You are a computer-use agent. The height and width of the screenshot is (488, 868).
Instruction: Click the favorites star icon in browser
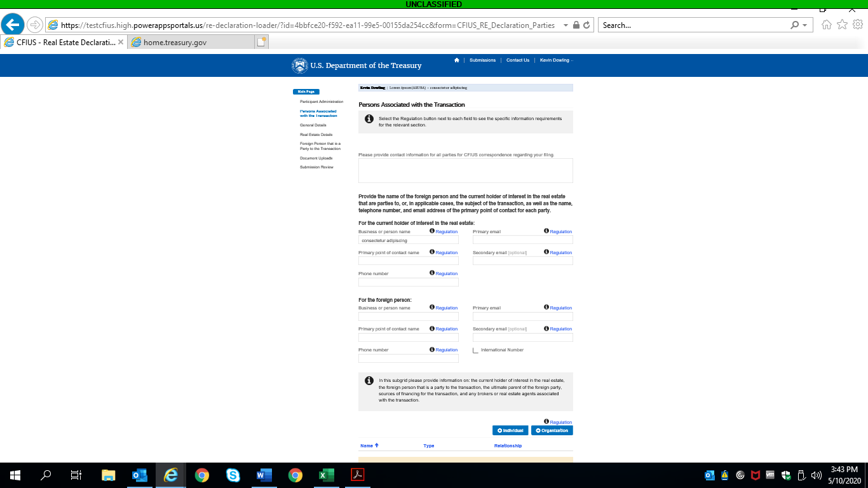click(842, 25)
